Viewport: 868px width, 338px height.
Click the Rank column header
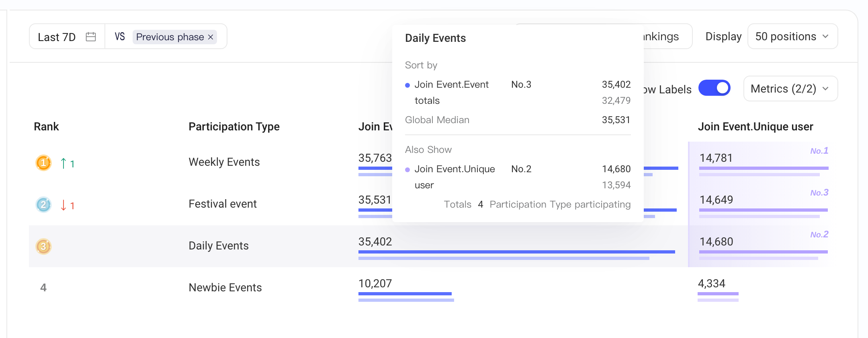(x=46, y=127)
